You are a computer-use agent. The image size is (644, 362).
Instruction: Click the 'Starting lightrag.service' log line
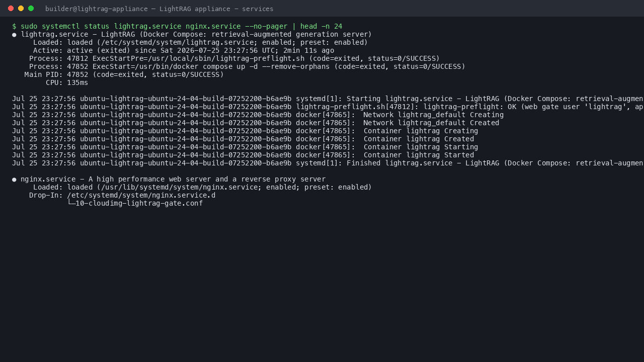coord(328,99)
